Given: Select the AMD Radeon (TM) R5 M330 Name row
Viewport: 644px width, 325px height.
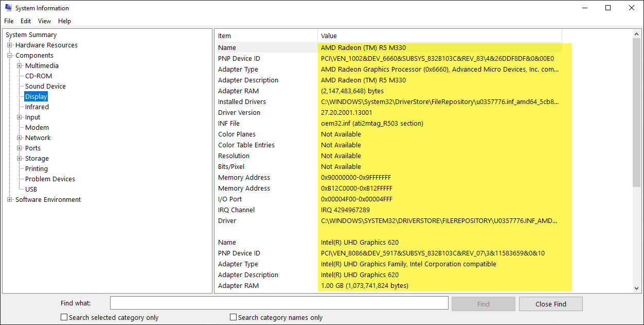Looking at the screenshot, I should [388, 47].
